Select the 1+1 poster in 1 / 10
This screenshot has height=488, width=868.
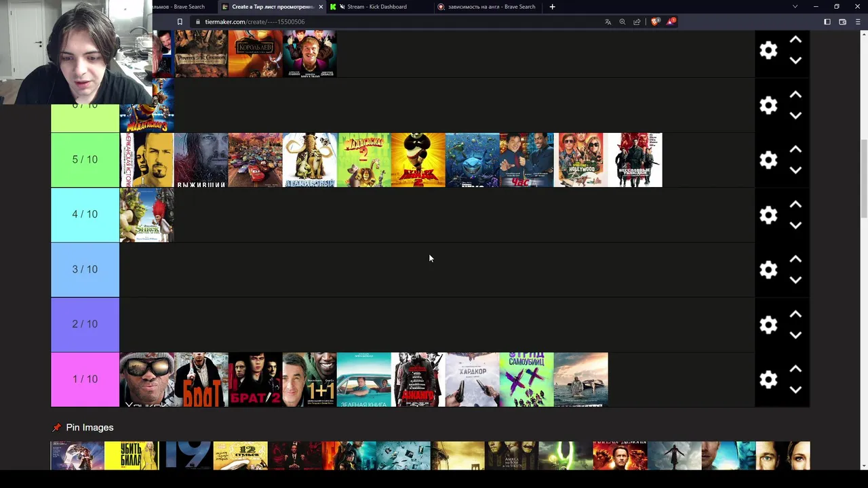[x=310, y=380]
